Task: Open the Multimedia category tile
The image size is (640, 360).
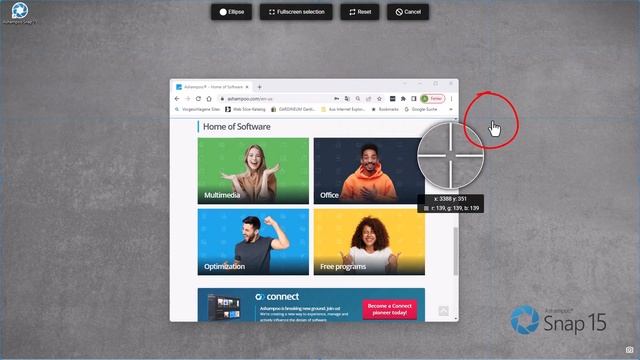Action: (x=253, y=171)
